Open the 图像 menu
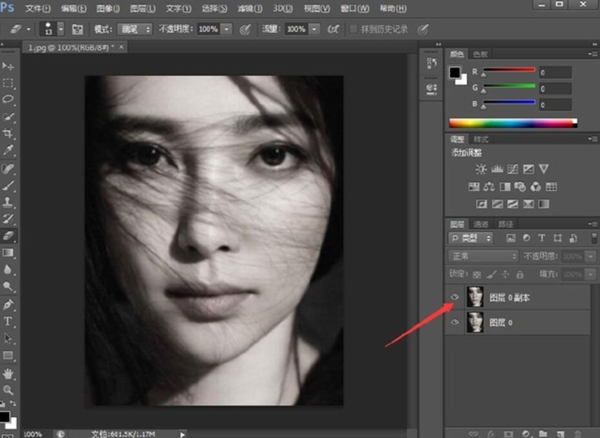 coord(108,8)
